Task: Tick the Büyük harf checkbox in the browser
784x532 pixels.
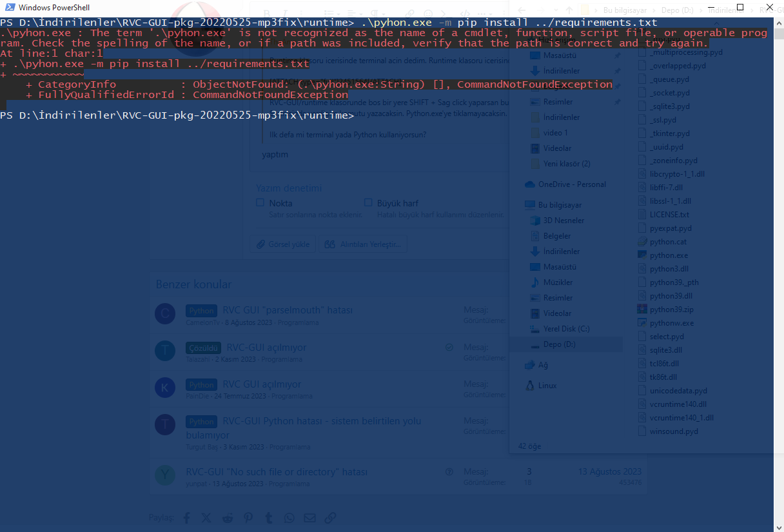Action: pyautogui.click(x=368, y=202)
